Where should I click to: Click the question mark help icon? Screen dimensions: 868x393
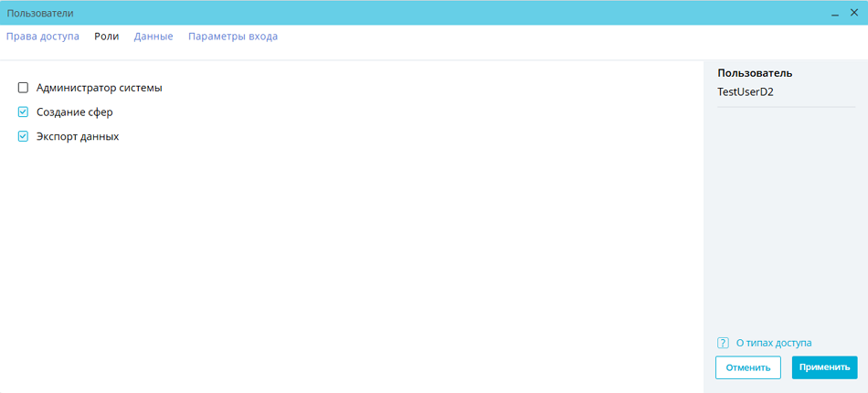tap(724, 343)
